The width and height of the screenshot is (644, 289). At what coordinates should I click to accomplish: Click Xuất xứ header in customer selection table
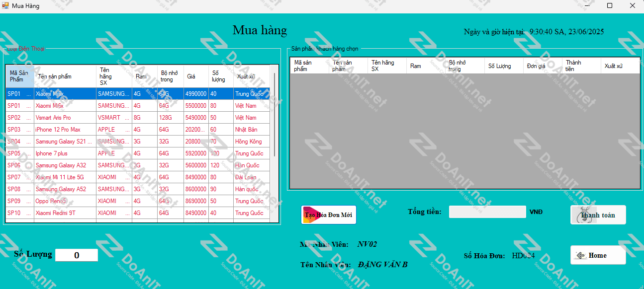pos(620,66)
